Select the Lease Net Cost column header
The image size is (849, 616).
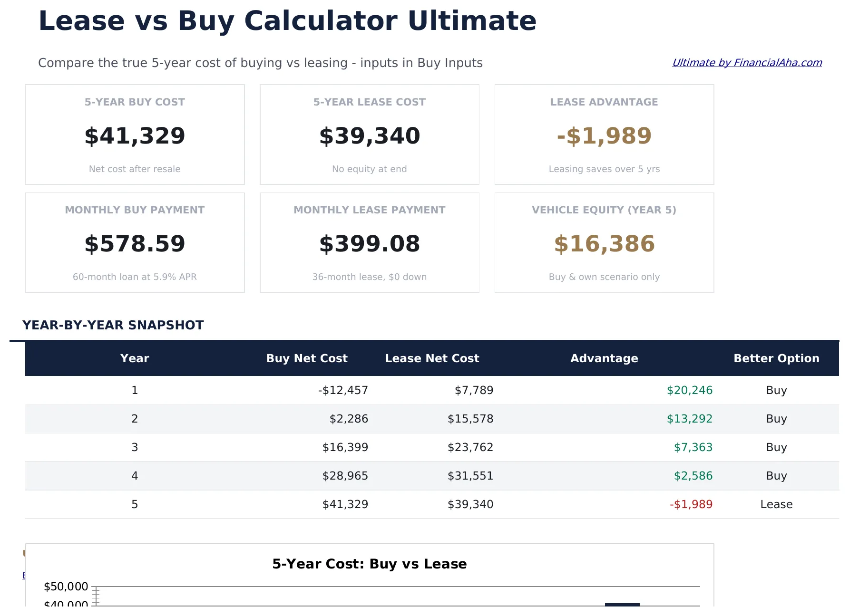point(432,358)
